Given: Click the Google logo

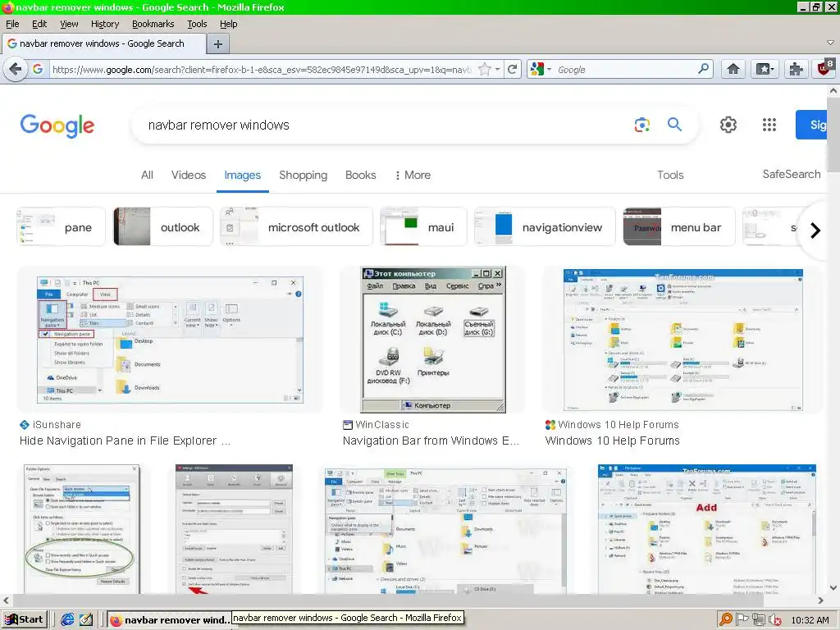Looking at the screenshot, I should pos(57,126).
